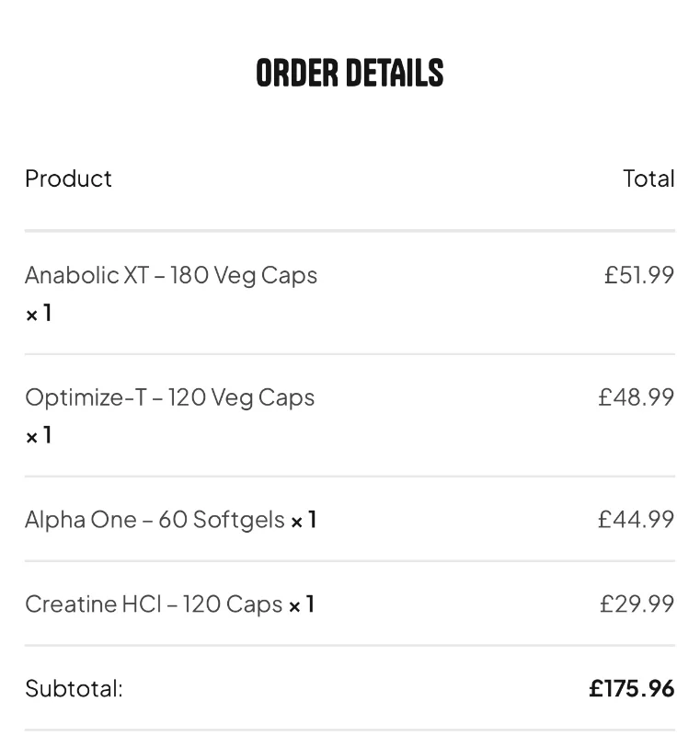Click the word Softgels in Alpha One row
Image resolution: width=700 pixels, height=736 pixels.
[x=239, y=521]
